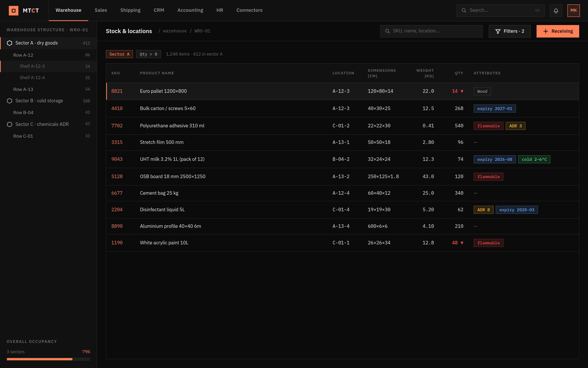Screen dimensions: 588x368
Task: Click the MTCT logo icon
Action: (x=14, y=10)
